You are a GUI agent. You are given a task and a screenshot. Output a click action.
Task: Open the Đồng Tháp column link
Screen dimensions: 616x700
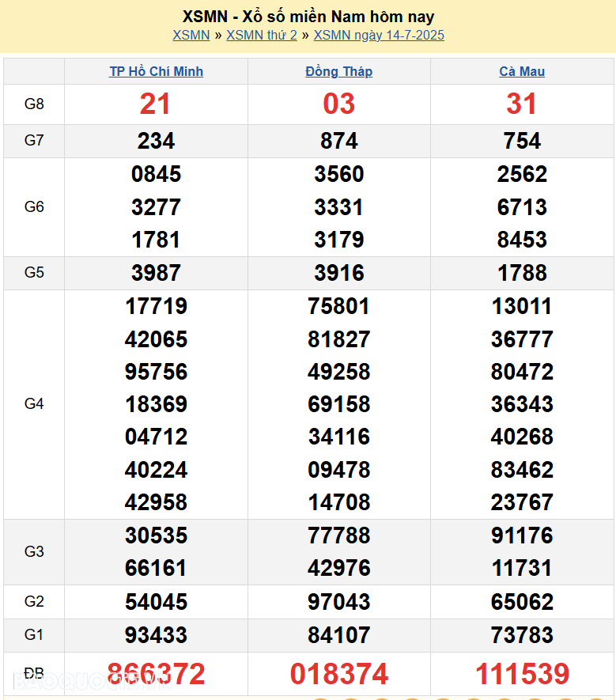click(x=338, y=71)
